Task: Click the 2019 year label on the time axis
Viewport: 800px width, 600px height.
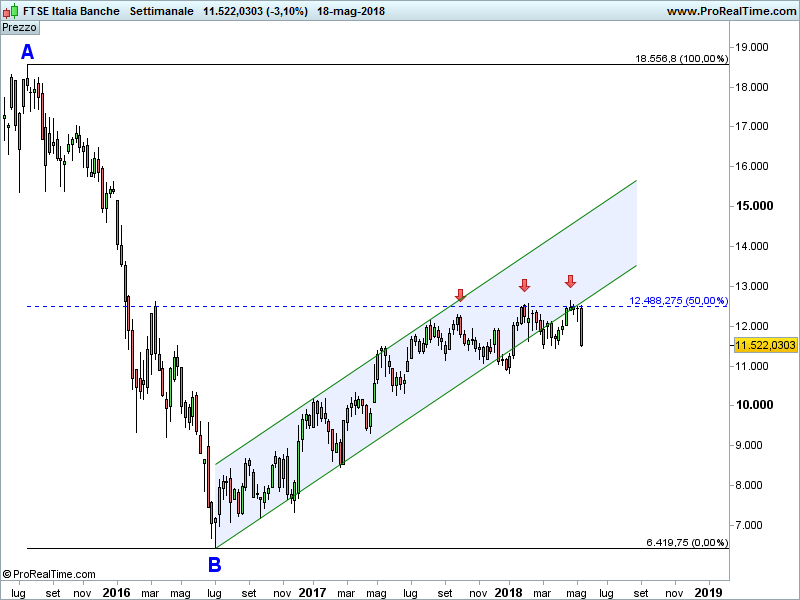Action: (709, 592)
